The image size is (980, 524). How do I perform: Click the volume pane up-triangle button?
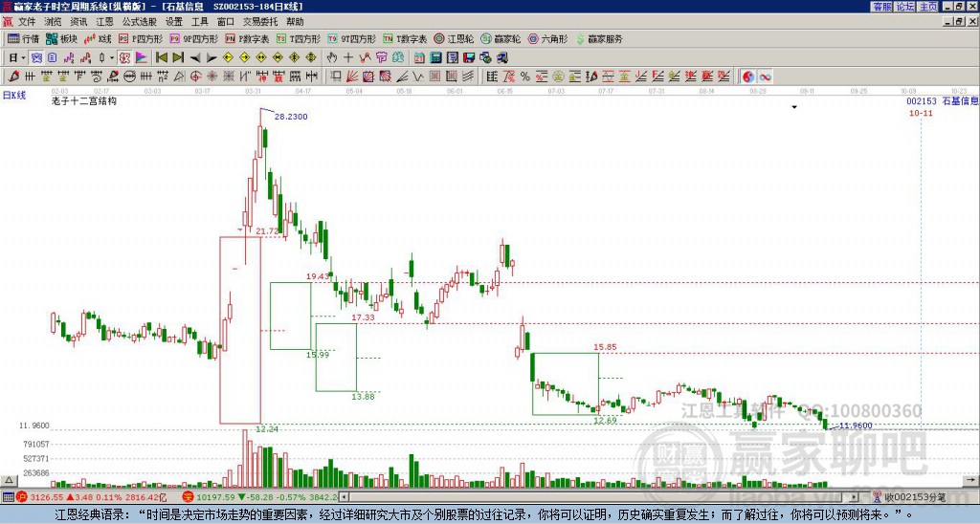pos(8,480)
